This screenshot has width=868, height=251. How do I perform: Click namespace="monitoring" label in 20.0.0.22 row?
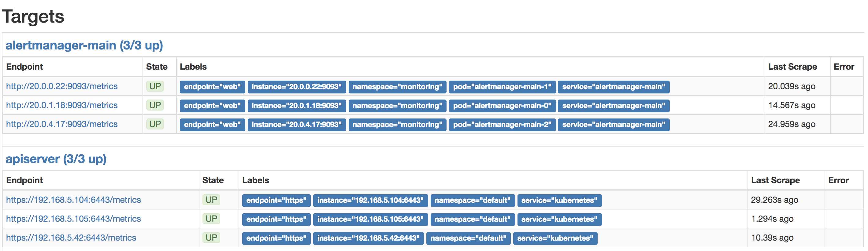[x=397, y=87]
